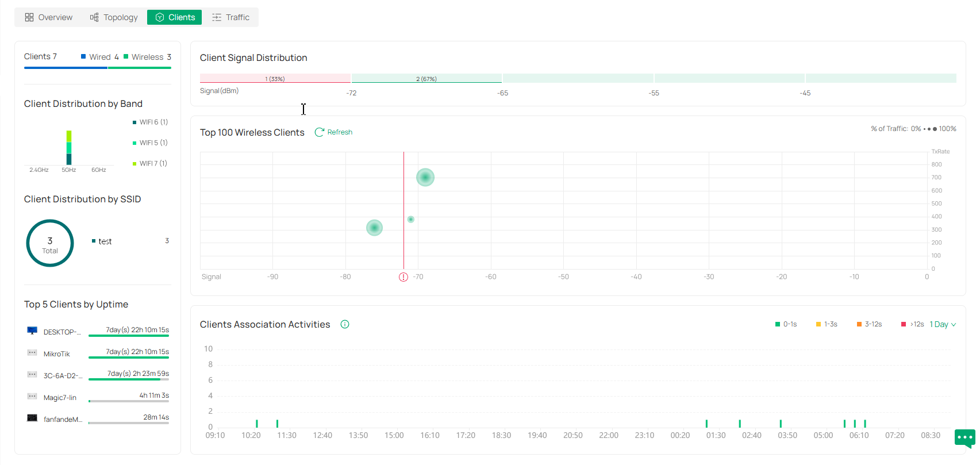Toggle the WIFI 6 legend entry
This screenshot has height=465, width=980.
click(150, 122)
